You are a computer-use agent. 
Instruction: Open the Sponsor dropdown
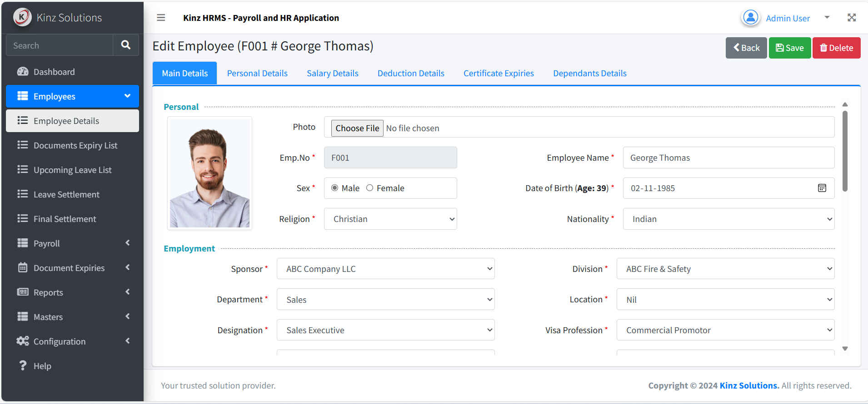click(x=386, y=269)
